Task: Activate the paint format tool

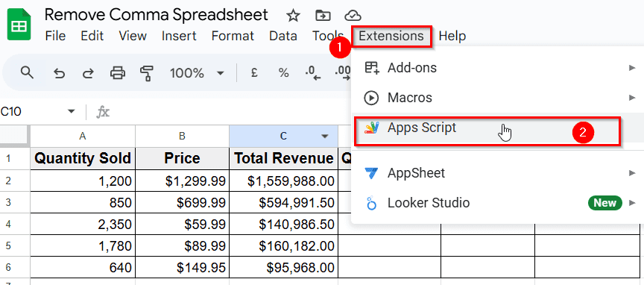Action: point(147,73)
